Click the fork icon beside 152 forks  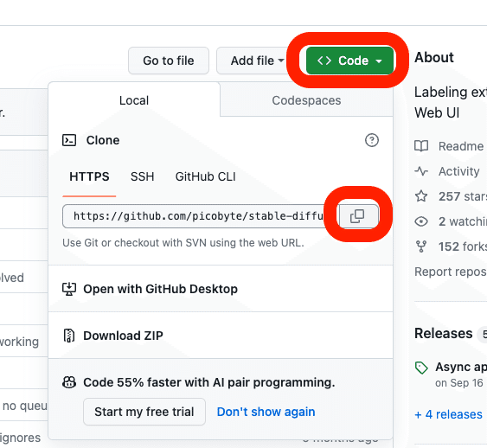(x=421, y=246)
